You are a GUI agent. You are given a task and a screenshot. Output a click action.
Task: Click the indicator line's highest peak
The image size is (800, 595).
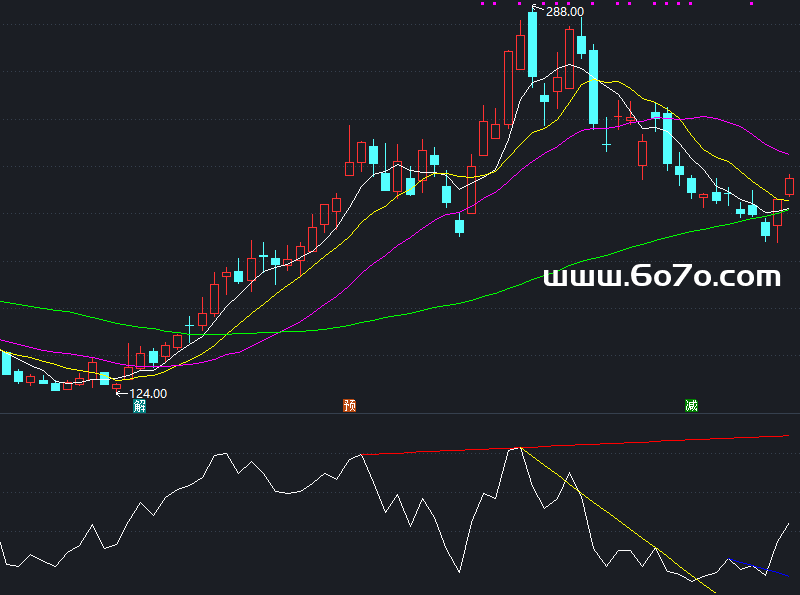coord(519,448)
